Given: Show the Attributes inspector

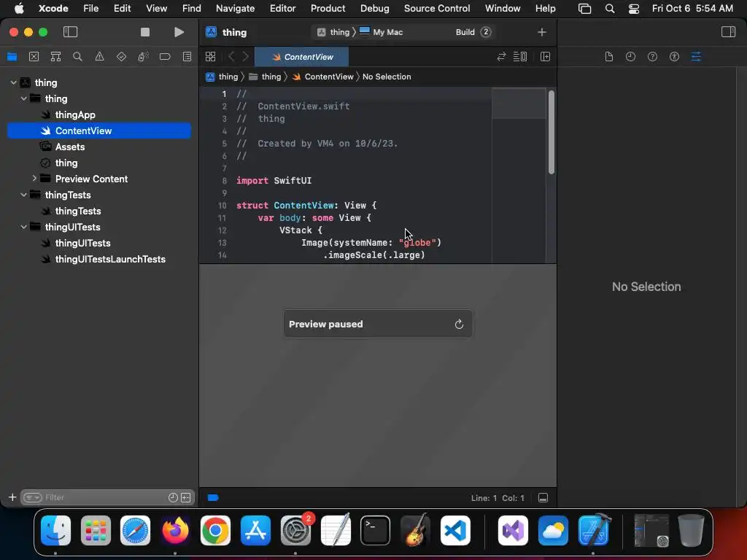Looking at the screenshot, I should click(x=696, y=57).
